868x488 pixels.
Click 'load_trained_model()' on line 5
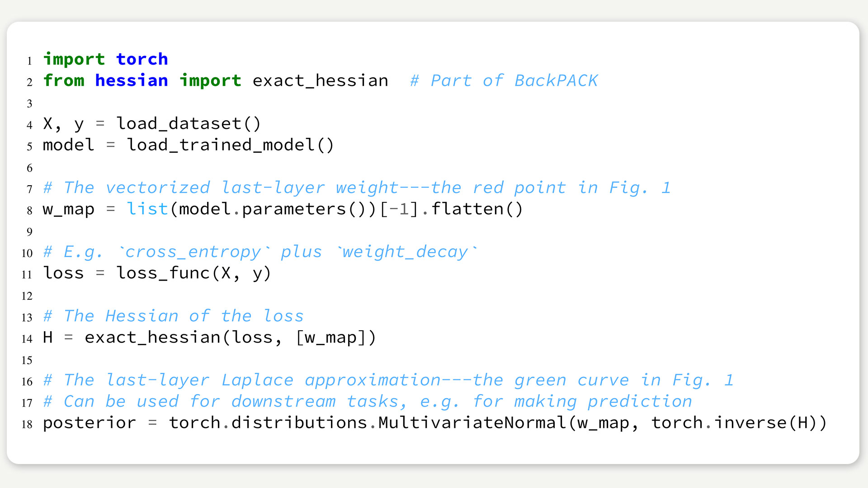pyautogui.click(x=231, y=145)
